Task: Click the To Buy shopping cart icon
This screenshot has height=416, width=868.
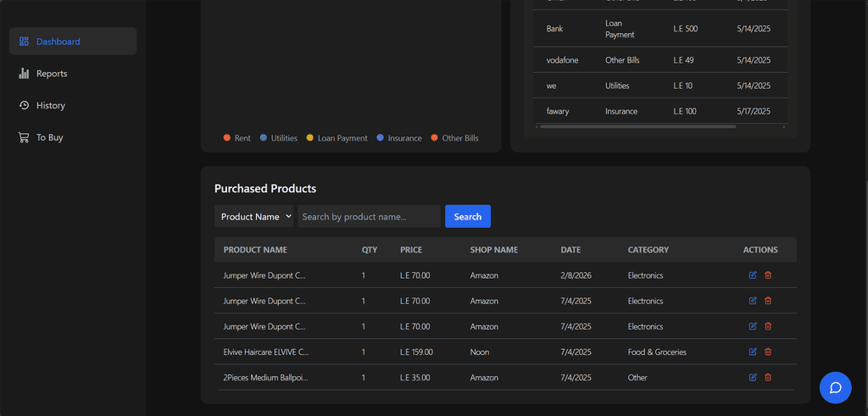Action: 24,137
